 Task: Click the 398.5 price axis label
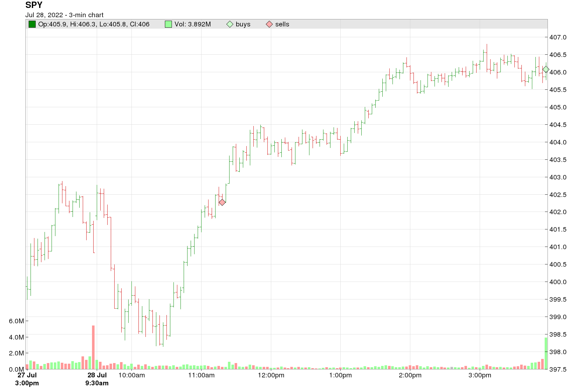coord(558,334)
